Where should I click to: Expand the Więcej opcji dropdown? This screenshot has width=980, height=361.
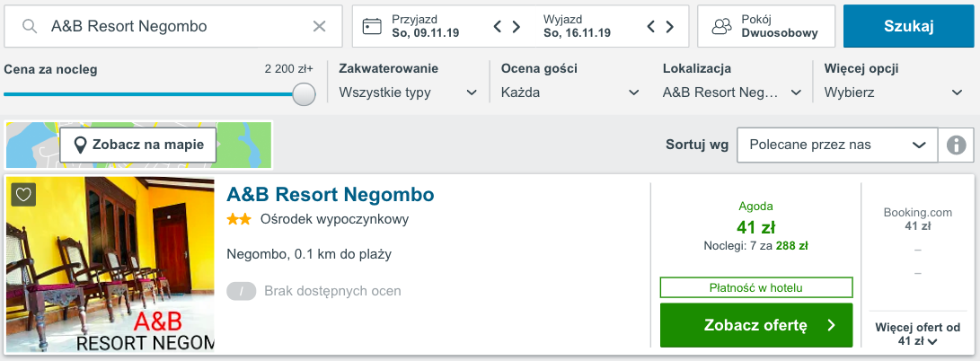(x=894, y=92)
